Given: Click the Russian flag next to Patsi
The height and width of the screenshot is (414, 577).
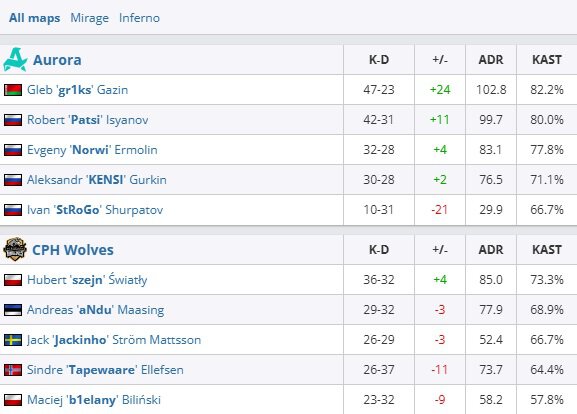Looking at the screenshot, I should pos(13,120).
